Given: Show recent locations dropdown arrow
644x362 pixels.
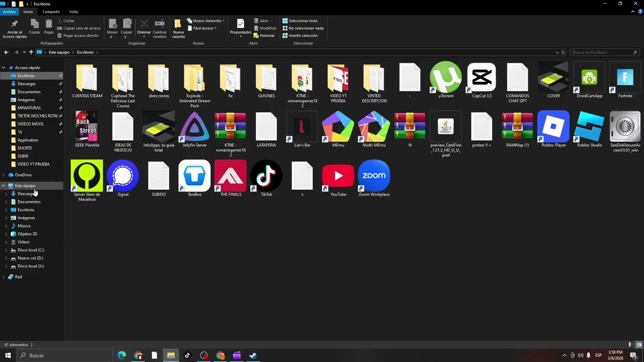Looking at the screenshot, I should tap(24, 52).
